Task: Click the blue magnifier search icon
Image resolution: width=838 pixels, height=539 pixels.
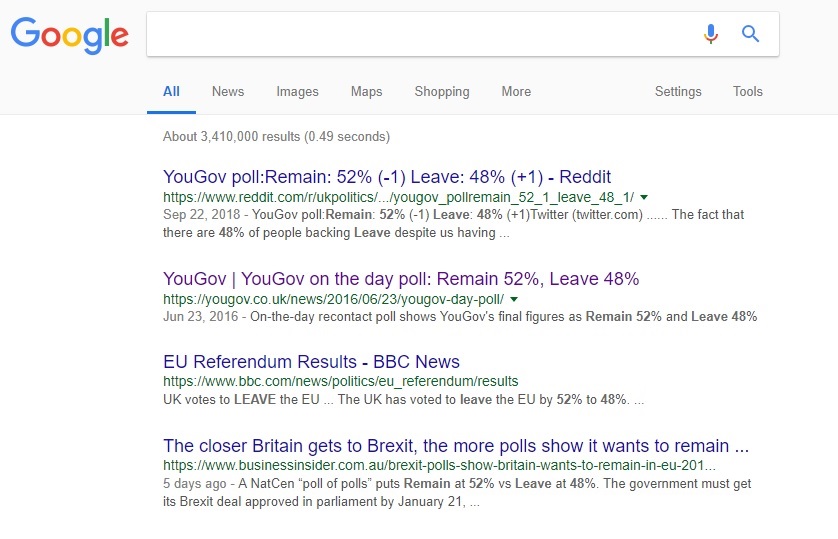Action: tap(750, 34)
